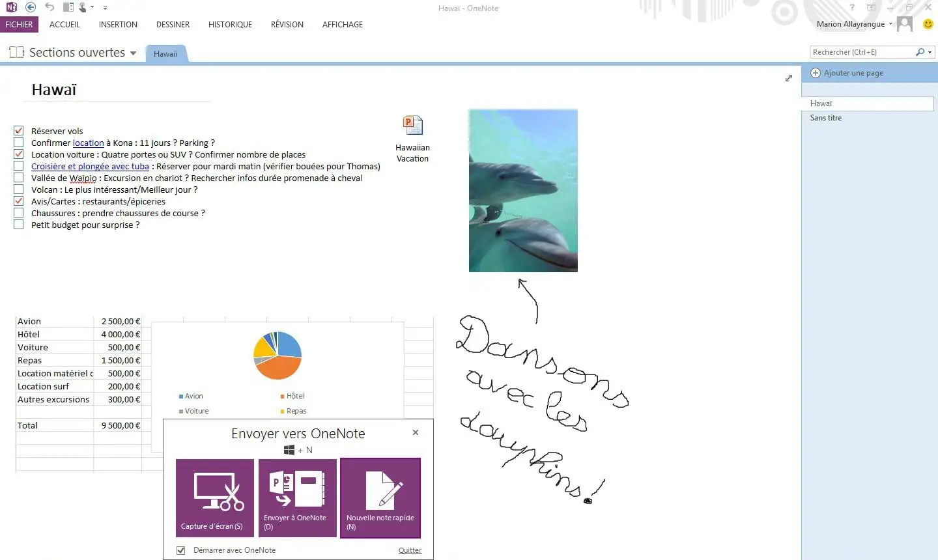Open the search scope dropdown arrow
Image resolution: width=938 pixels, height=560 pixels.
[x=930, y=52]
